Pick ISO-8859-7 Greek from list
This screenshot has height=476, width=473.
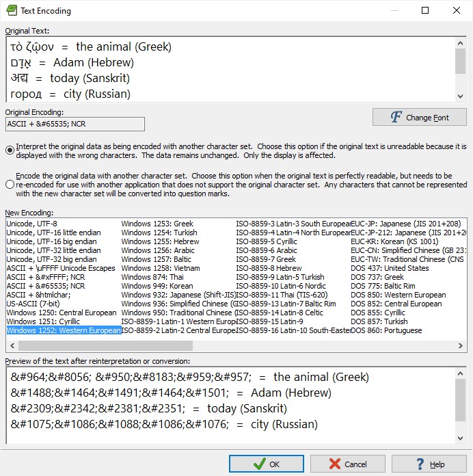coord(266,259)
